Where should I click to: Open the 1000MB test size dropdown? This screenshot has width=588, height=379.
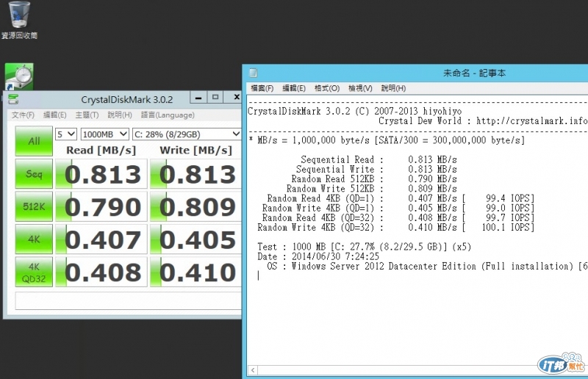click(104, 134)
